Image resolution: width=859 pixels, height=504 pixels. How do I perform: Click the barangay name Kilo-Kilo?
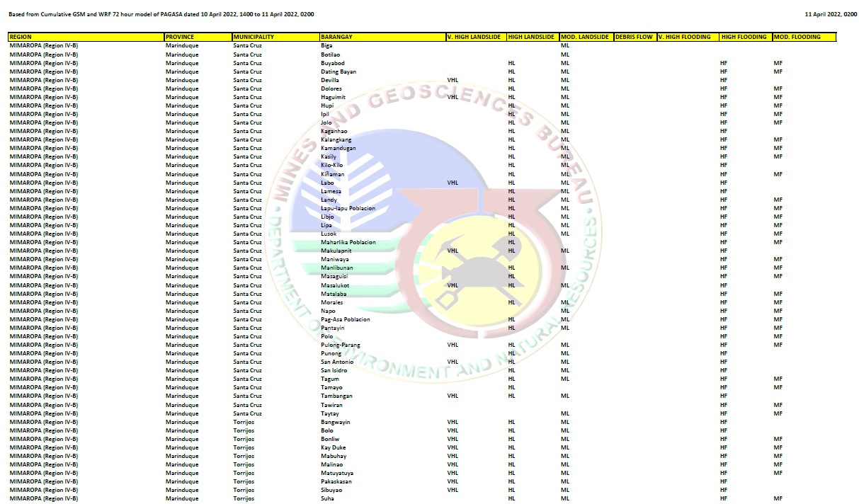coord(332,165)
